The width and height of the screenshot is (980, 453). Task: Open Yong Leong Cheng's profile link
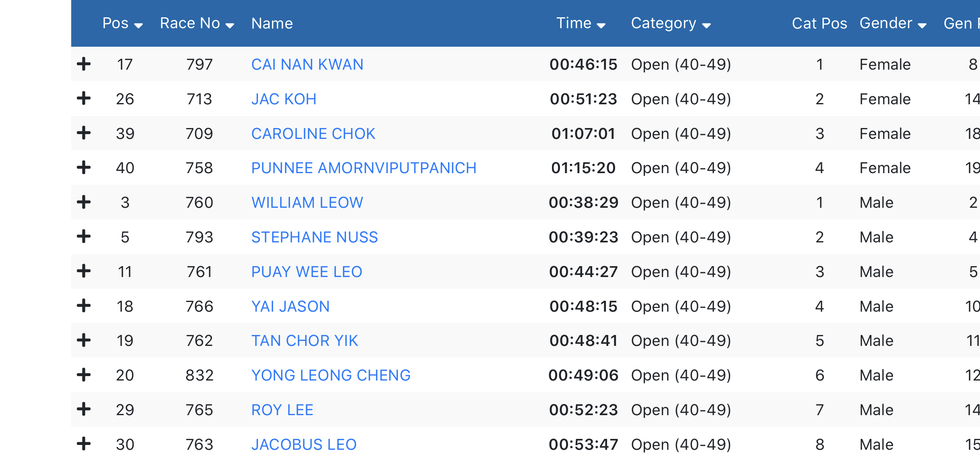(331, 375)
